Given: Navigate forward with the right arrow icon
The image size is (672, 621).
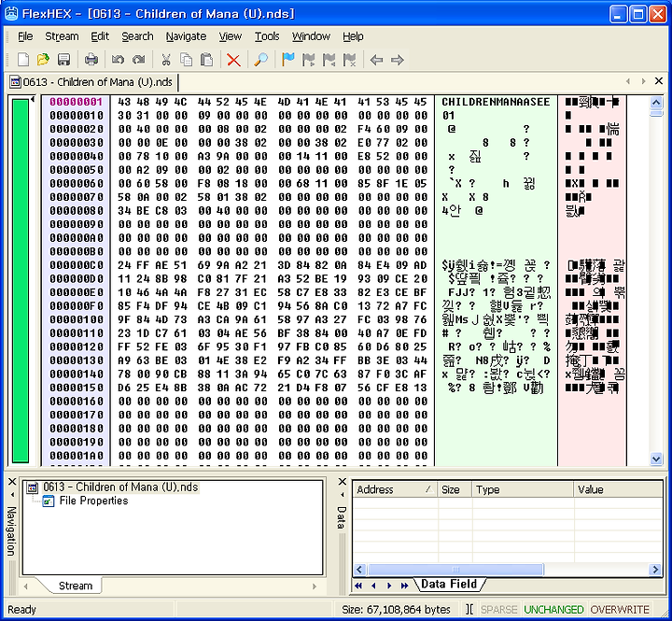Looking at the screenshot, I should (x=398, y=60).
